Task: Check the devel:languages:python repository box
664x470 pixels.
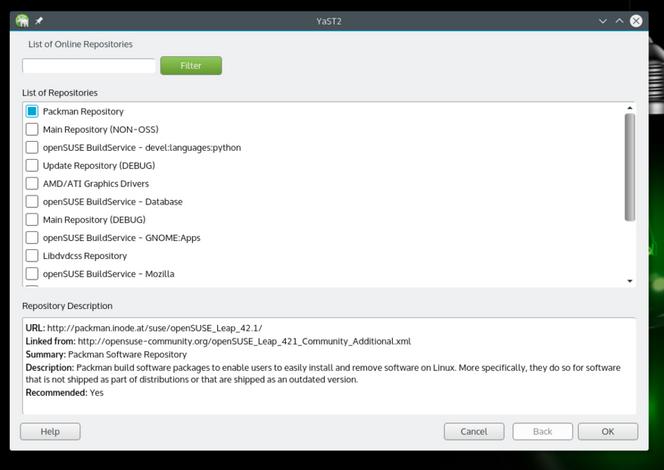Action: click(32, 147)
